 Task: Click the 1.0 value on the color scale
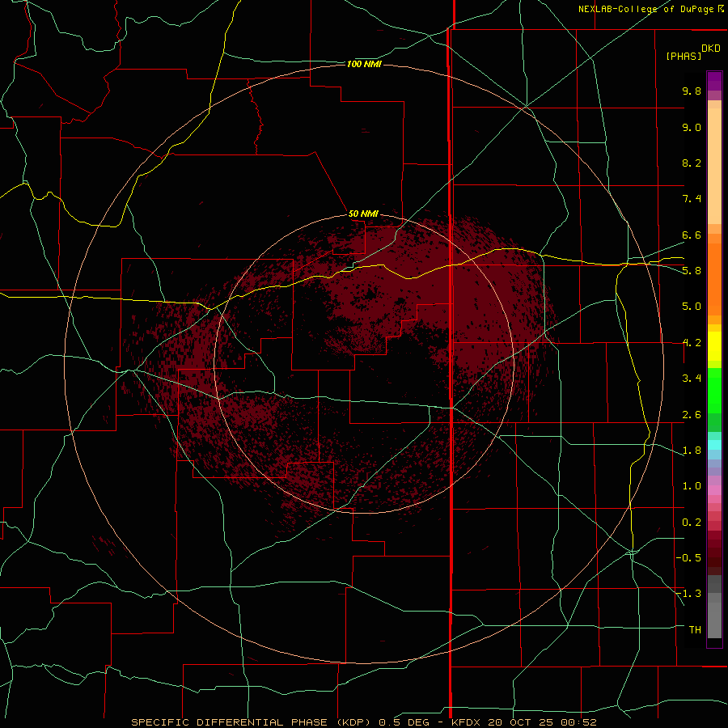click(x=692, y=486)
